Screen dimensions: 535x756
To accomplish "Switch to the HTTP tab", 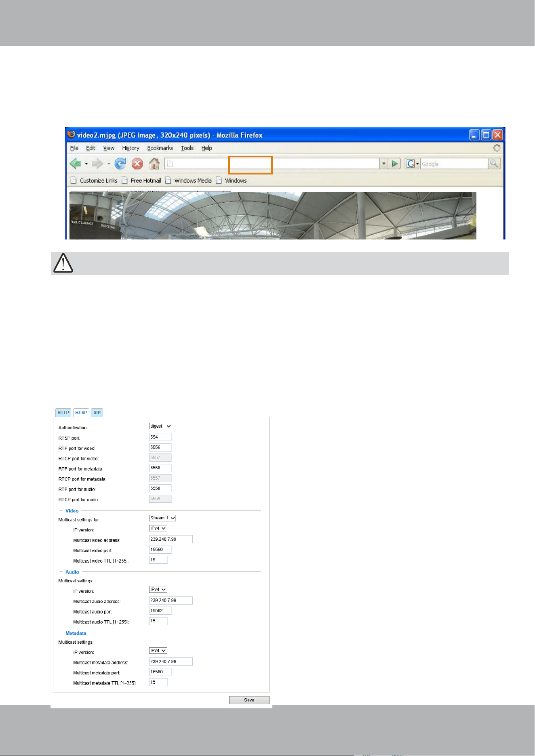I will [63, 412].
